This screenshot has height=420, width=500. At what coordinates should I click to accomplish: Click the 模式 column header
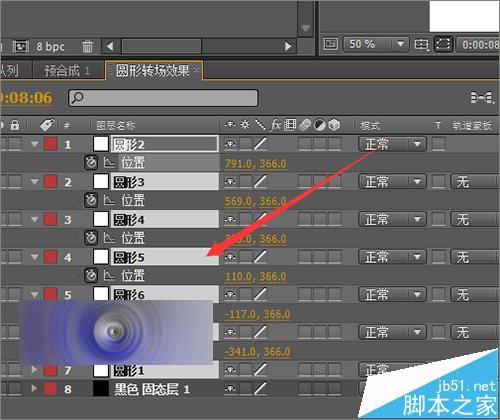tap(370, 126)
